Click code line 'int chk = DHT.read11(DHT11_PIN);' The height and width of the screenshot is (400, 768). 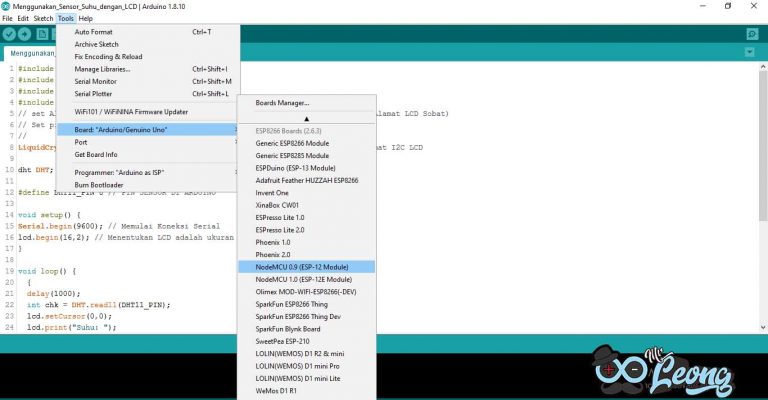pos(98,305)
